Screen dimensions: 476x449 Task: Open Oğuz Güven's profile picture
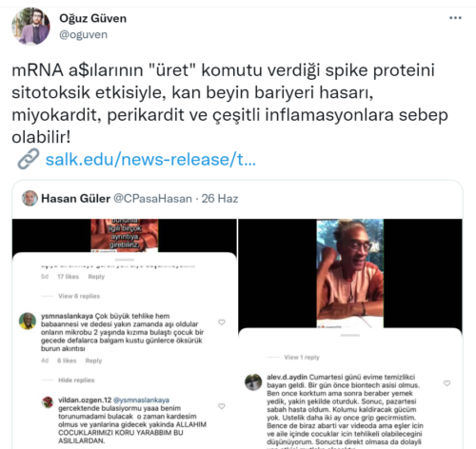click(30, 27)
